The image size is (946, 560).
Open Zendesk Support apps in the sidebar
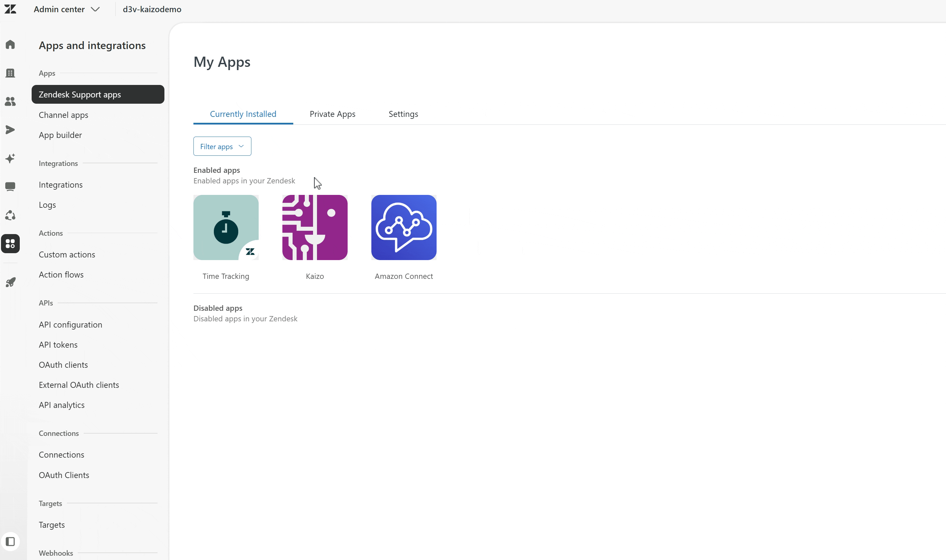point(98,94)
